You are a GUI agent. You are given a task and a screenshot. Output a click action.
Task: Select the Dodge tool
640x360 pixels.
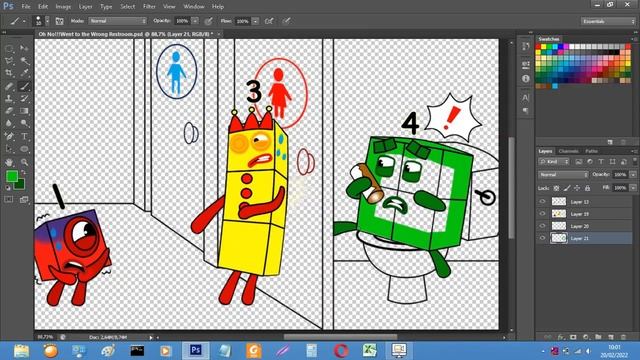tap(24, 123)
